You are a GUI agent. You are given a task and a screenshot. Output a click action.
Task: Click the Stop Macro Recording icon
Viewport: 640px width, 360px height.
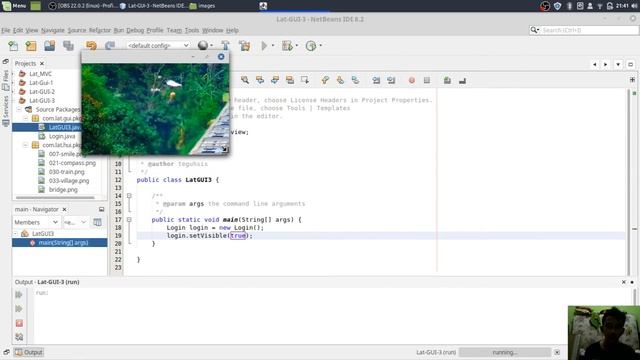click(427, 80)
